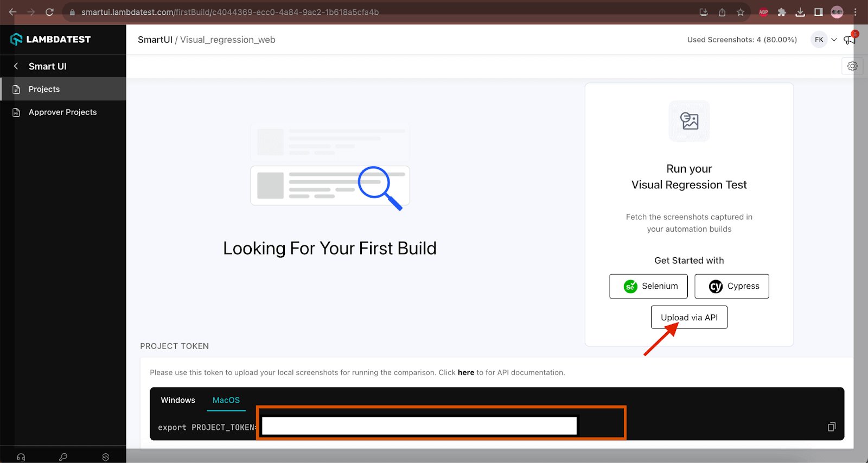Viewport: 868px width, 463px height.
Task: Click the SmartUI breadcrumb link
Action: click(x=155, y=40)
